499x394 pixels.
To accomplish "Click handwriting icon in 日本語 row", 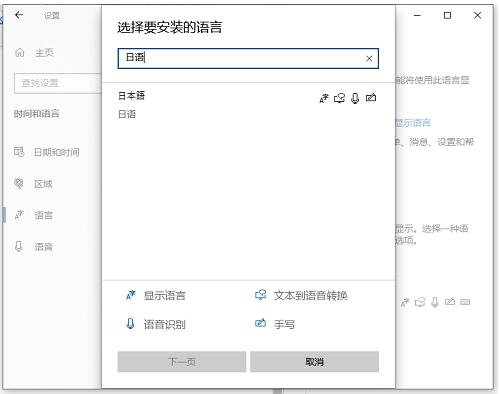I will point(371,98).
